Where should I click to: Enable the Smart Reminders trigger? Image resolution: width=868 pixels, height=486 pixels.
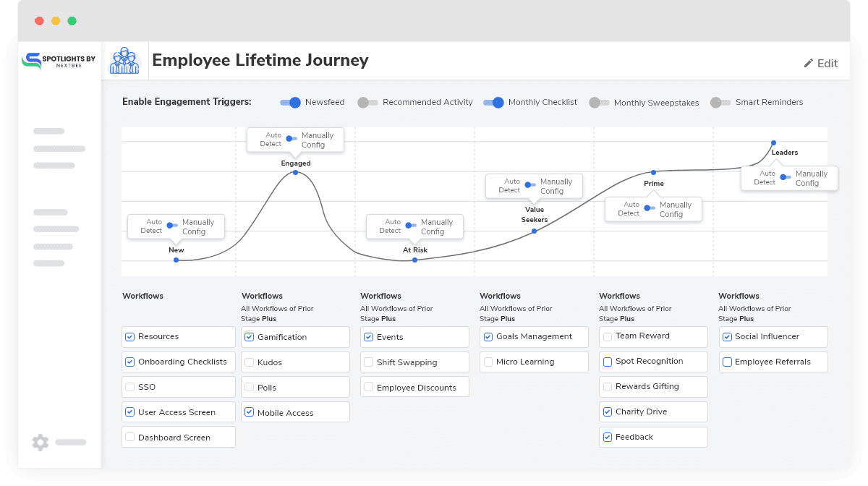(720, 102)
